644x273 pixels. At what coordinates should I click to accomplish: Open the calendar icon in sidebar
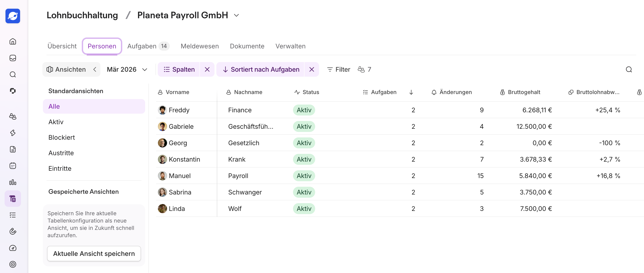[x=13, y=166]
